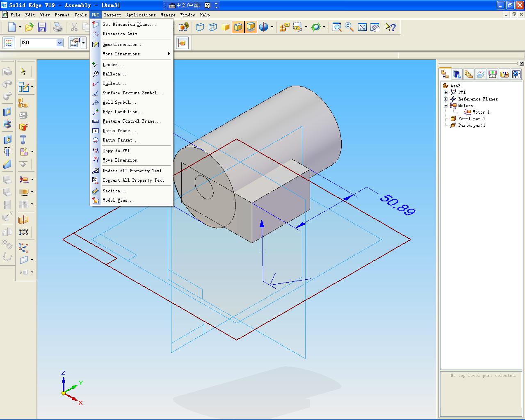The width and height of the screenshot is (525, 420).
Task: Switch to the Layers tab
Action: (481, 74)
